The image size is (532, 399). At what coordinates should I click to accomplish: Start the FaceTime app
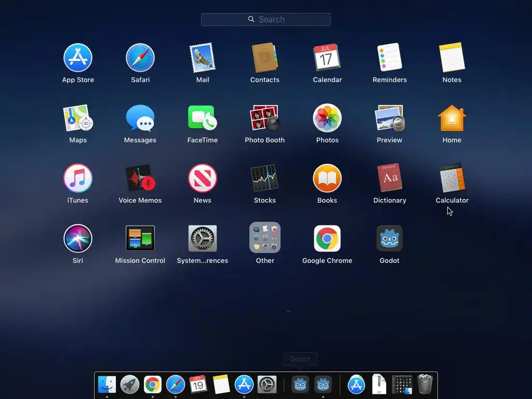pos(203,117)
